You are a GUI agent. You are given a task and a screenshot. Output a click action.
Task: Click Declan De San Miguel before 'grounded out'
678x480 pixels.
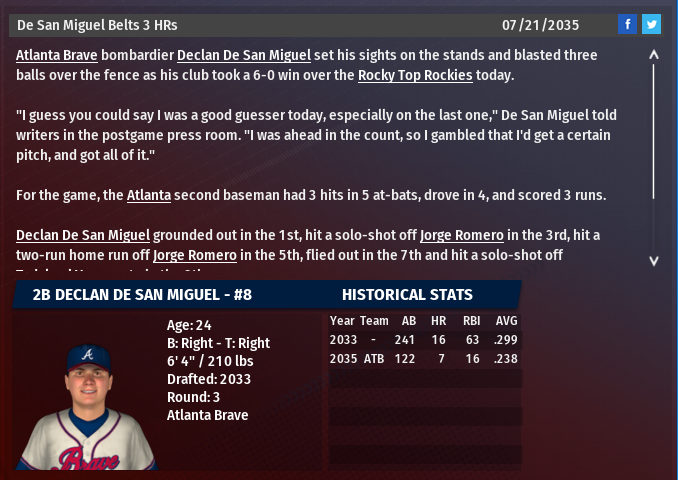[x=83, y=235]
